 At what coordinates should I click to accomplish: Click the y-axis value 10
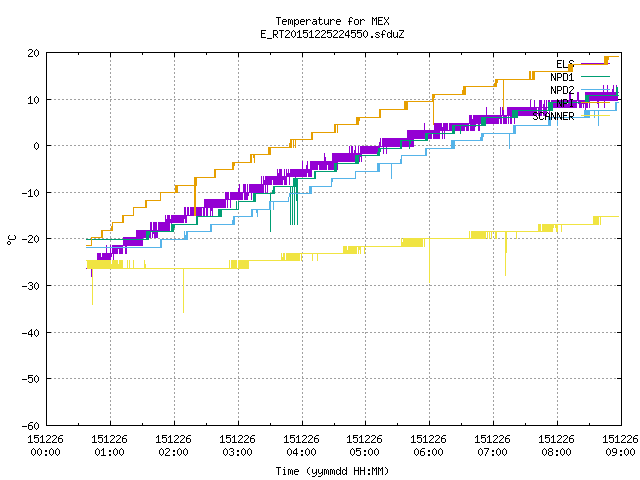point(33,100)
